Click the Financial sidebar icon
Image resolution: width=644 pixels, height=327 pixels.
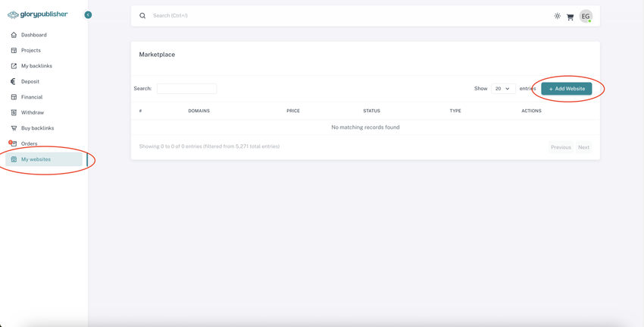14,97
